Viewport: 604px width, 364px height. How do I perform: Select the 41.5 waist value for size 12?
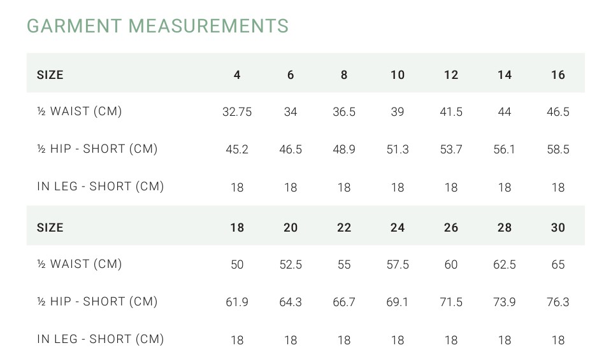point(451,112)
